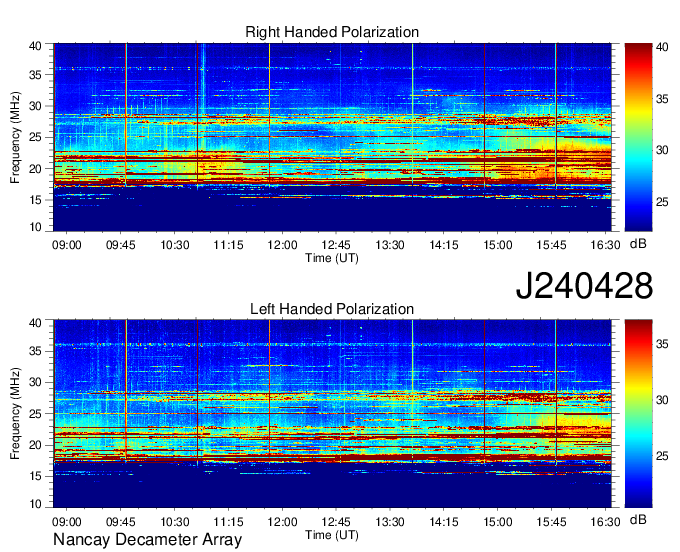The width and height of the screenshot is (680, 552).
Task: Click the 35 dB tick on Right Handed colorbar
Action: (662, 99)
